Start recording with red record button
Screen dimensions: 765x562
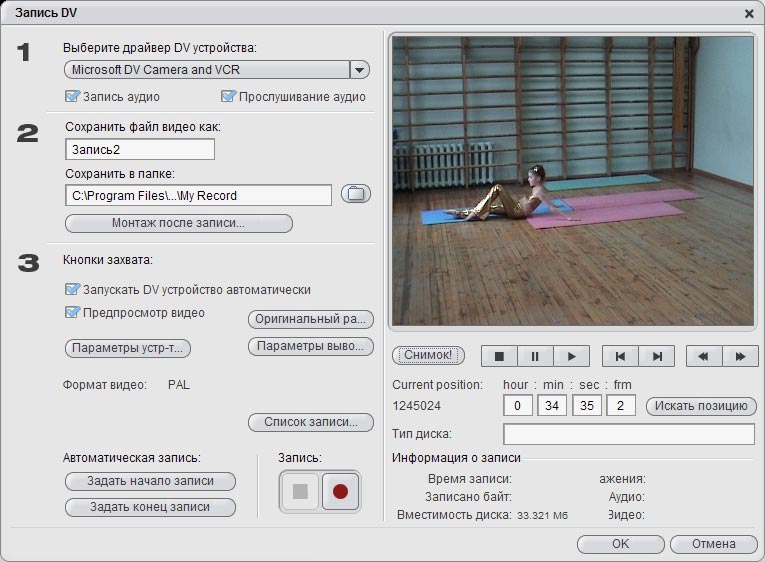coord(340,491)
